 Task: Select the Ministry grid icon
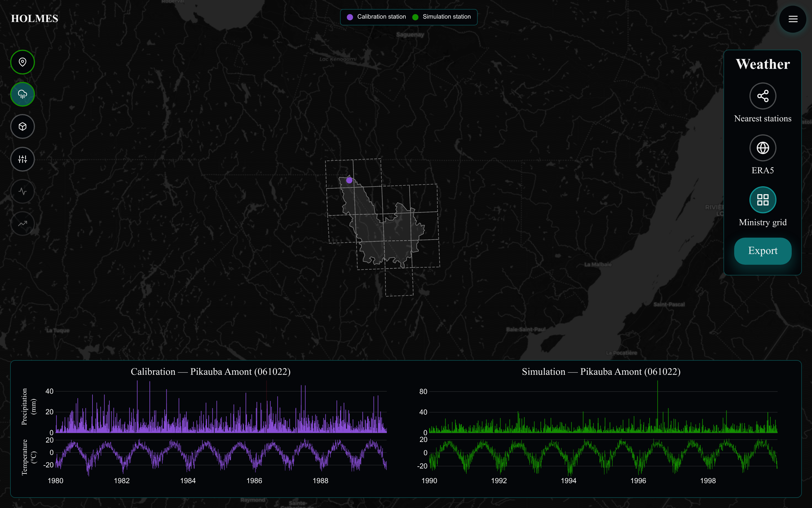pyautogui.click(x=763, y=200)
